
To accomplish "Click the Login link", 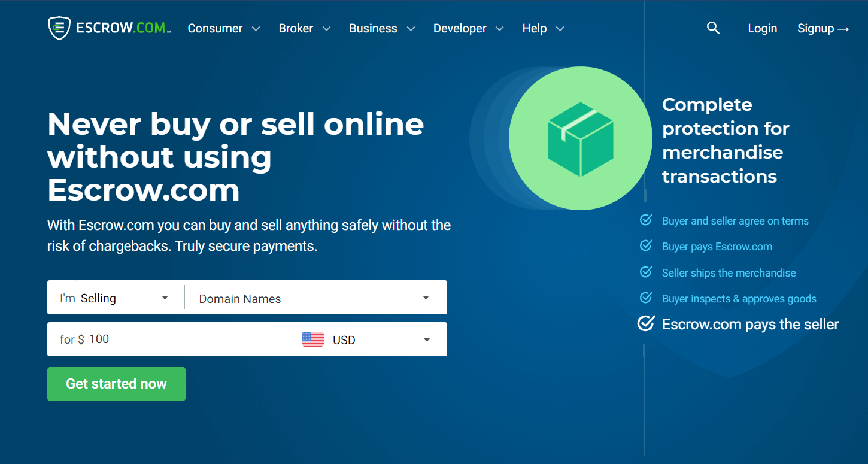I will (x=762, y=28).
